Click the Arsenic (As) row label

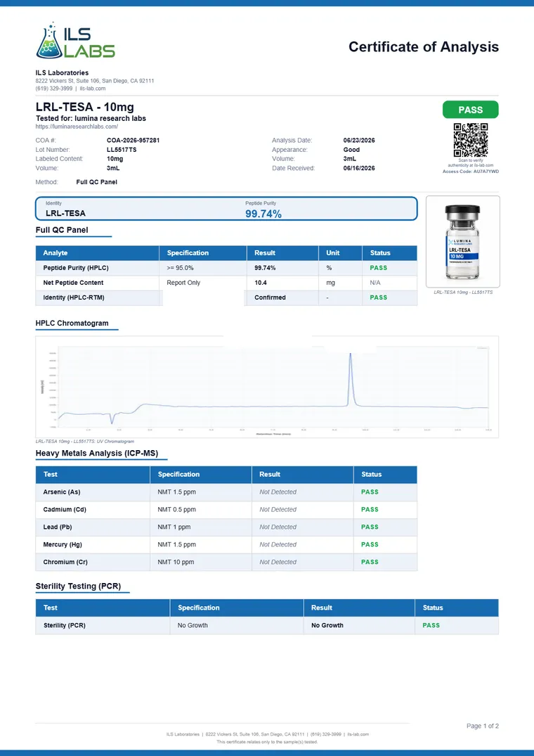[x=62, y=492]
